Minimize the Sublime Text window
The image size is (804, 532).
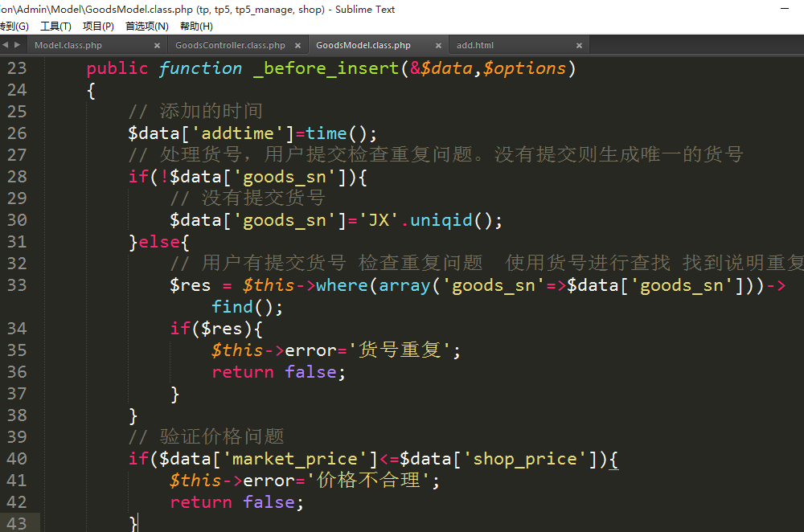pos(785,8)
